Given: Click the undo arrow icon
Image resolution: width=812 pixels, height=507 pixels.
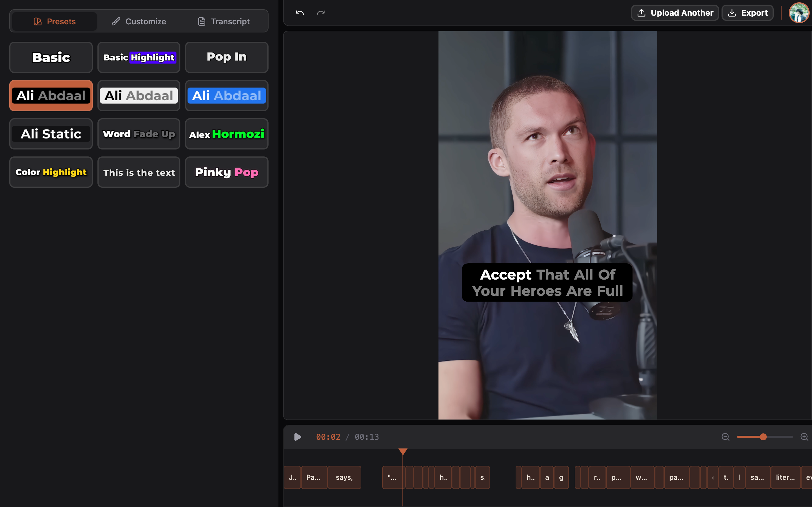Looking at the screenshot, I should tap(300, 13).
